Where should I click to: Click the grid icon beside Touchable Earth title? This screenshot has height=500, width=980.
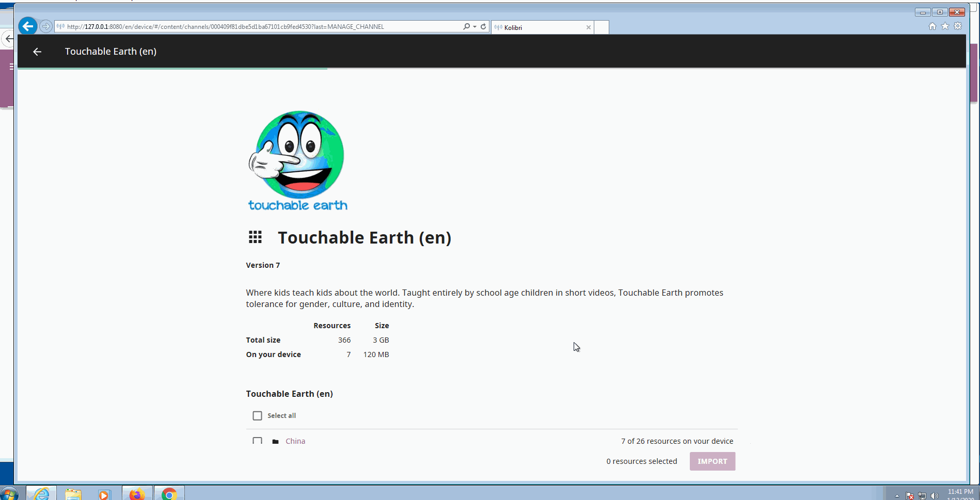pyautogui.click(x=255, y=237)
